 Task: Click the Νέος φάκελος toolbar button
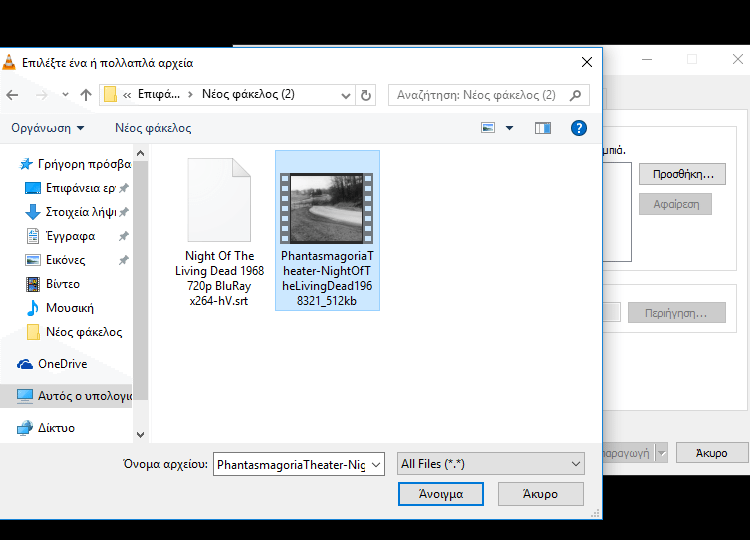pyautogui.click(x=153, y=128)
